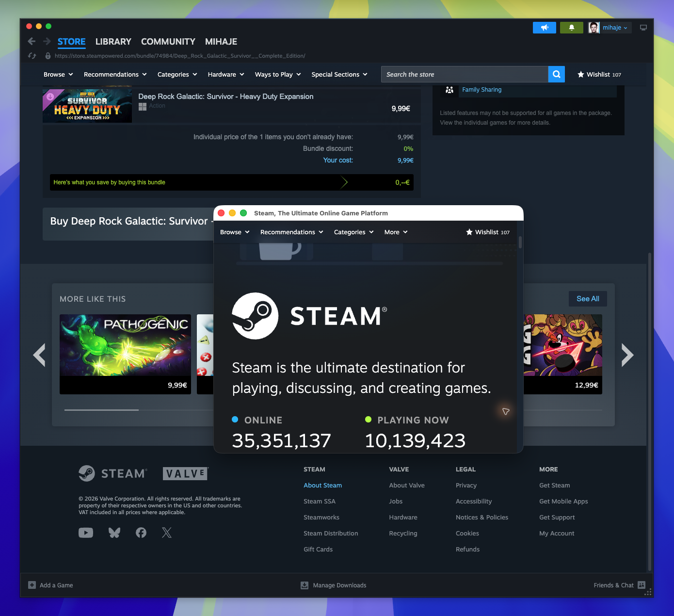The image size is (674, 616).
Task: Open the Refunds link in footer
Action: (x=468, y=550)
